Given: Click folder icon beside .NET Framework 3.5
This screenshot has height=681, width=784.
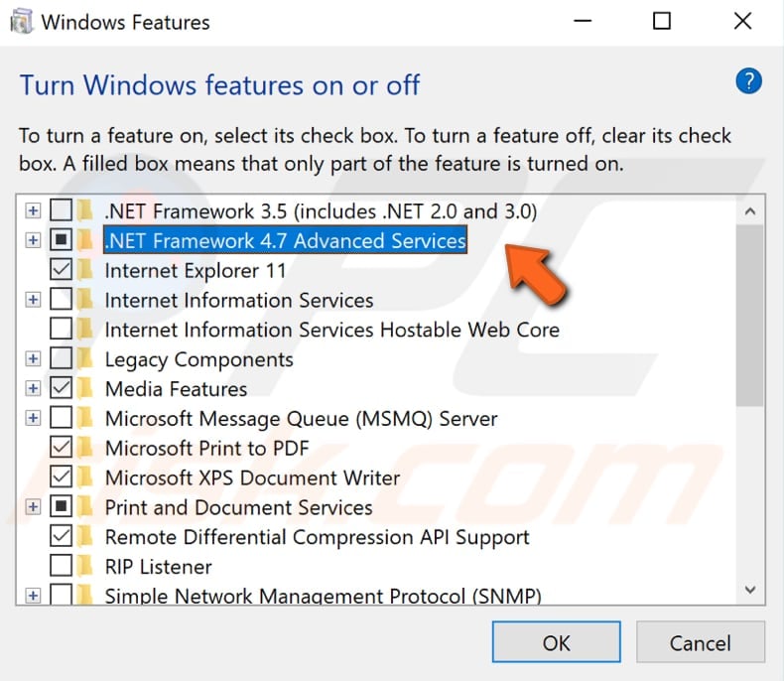Looking at the screenshot, I should pos(86,210).
